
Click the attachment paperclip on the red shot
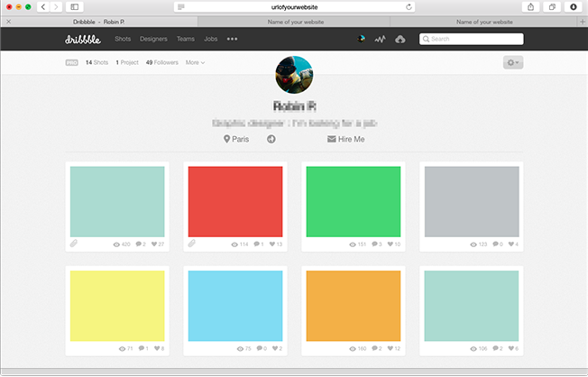coord(191,244)
